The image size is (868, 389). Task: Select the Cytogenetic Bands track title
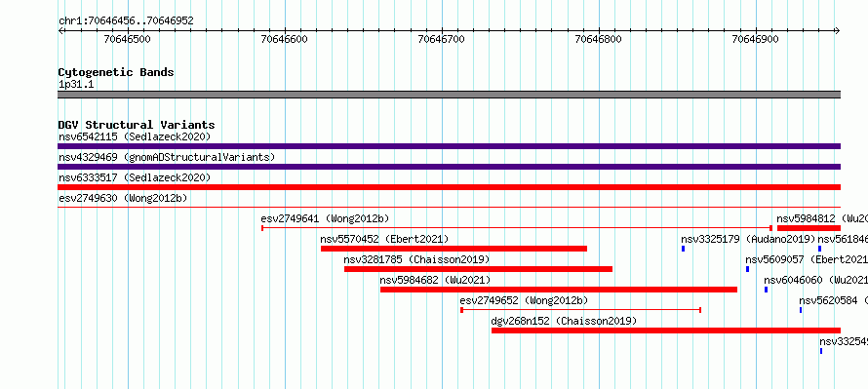(116, 72)
